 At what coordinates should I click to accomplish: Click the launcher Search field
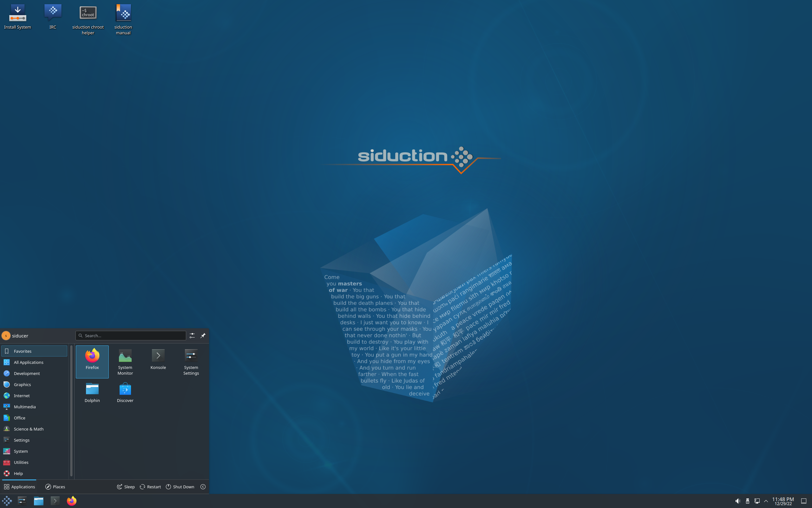point(131,336)
